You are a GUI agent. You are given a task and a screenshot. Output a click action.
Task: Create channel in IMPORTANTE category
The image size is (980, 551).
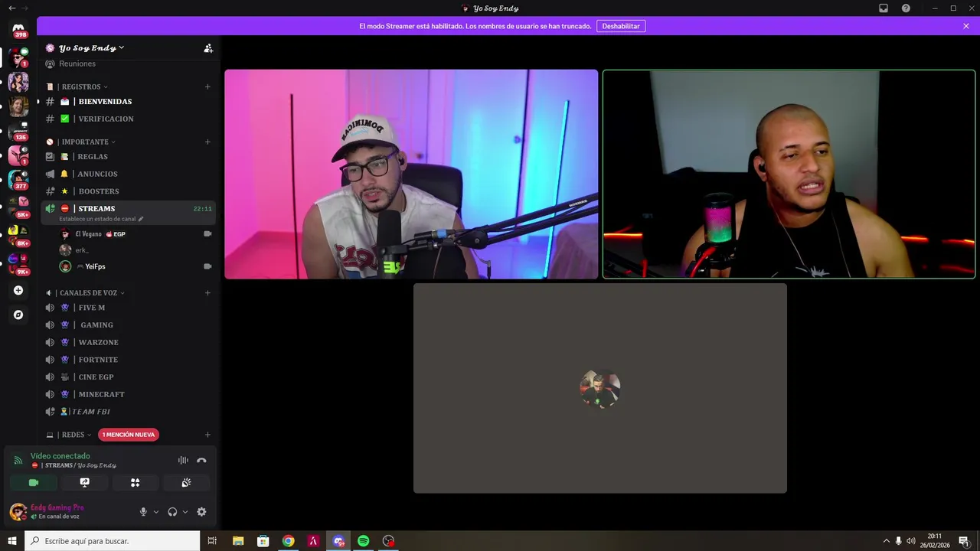coord(207,142)
